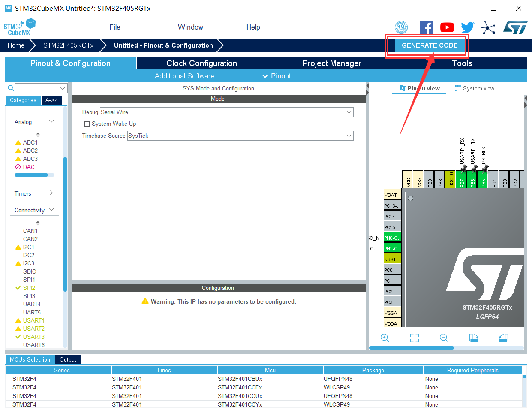This screenshot has height=413, width=532.
Task: Switch to the Tools tab
Action: pyautogui.click(x=462, y=63)
